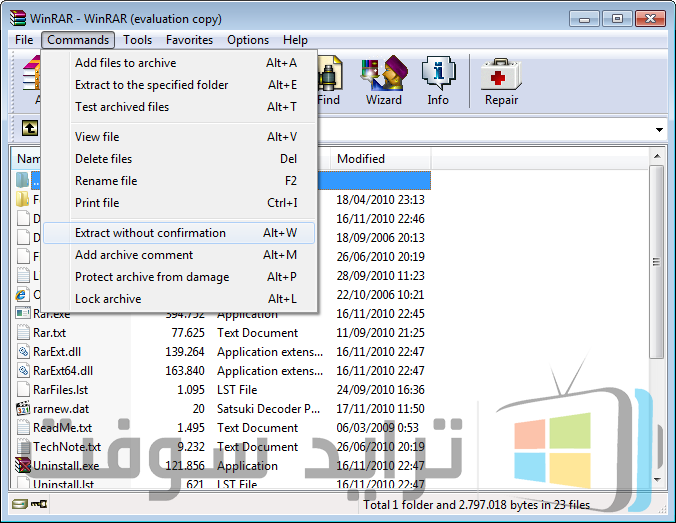The width and height of the screenshot is (676, 523).
Task: Choose Delete files command
Action: click(x=179, y=159)
